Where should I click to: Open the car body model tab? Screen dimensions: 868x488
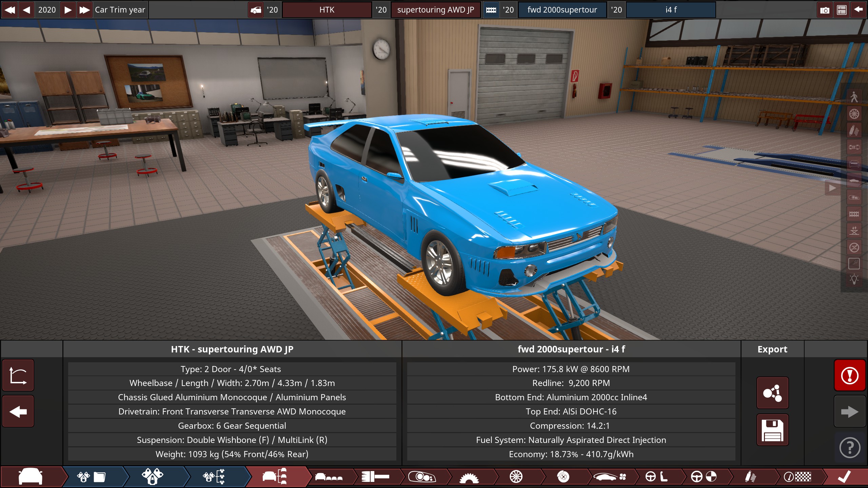(x=31, y=477)
